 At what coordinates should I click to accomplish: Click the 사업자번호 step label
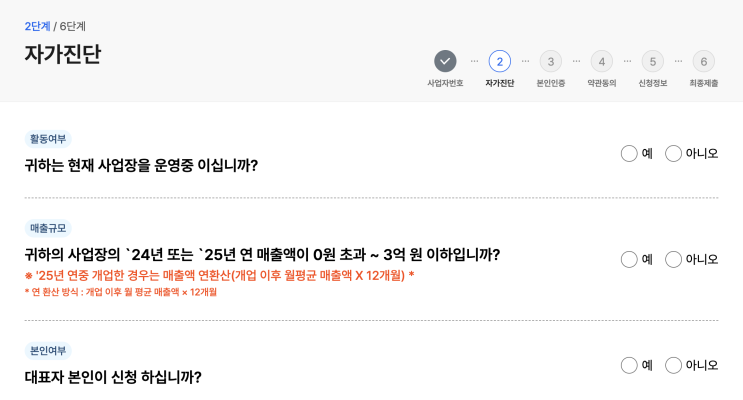click(445, 84)
